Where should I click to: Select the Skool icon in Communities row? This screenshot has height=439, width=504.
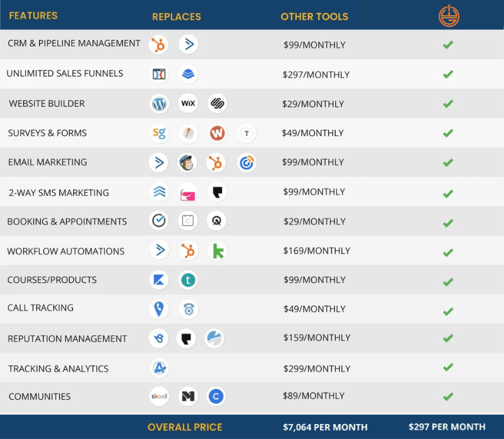159,396
